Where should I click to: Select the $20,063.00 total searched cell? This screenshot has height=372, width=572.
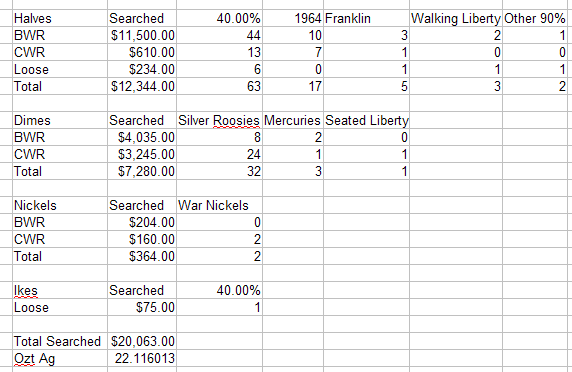(x=142, y=341)
